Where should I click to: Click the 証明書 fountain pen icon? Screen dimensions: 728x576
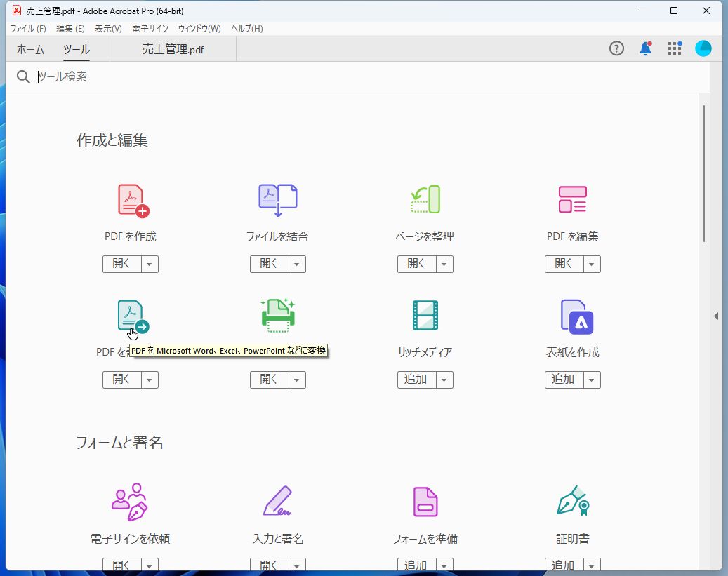(x=572, y=500)
